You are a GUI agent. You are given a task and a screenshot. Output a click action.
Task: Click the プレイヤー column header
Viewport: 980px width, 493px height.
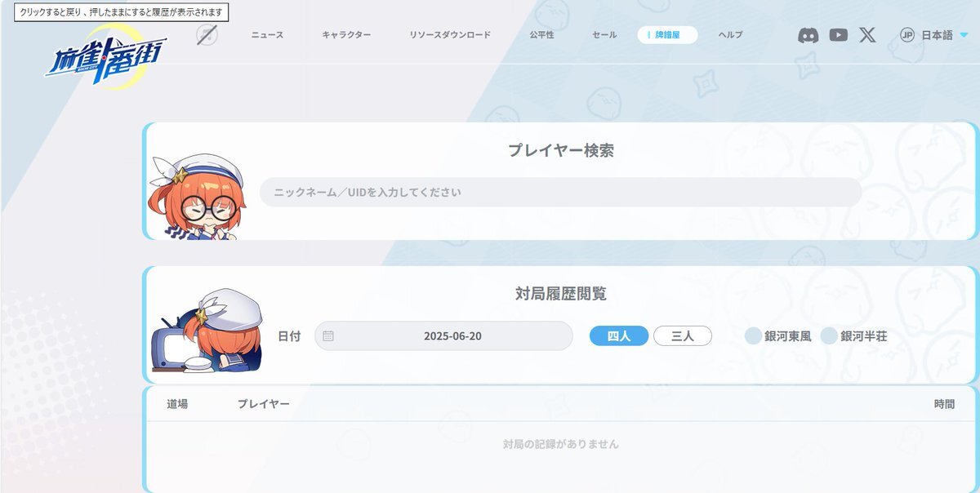pos(264,404)
